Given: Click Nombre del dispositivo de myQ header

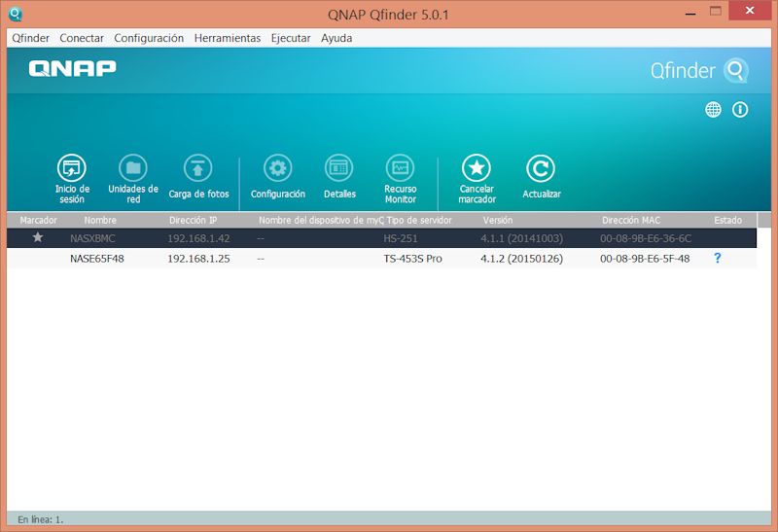Looking at the screenshot, I should [321, 220].
